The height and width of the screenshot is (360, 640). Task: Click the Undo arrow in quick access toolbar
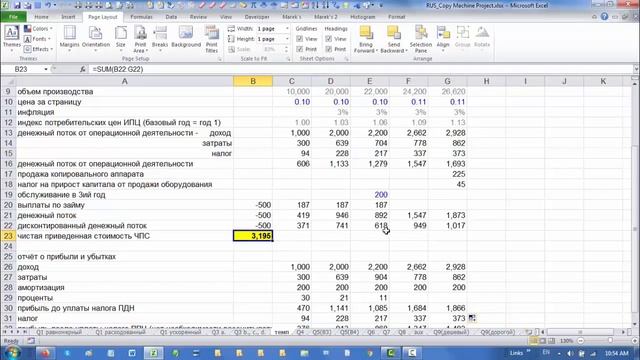48,5
